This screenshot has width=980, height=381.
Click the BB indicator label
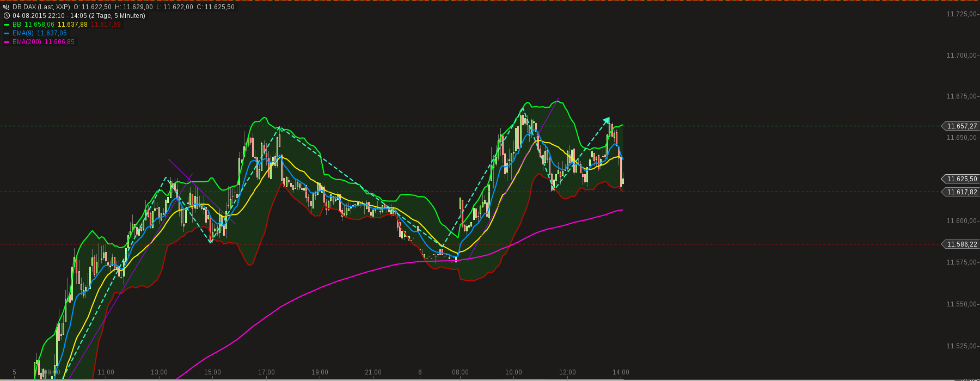17,24
